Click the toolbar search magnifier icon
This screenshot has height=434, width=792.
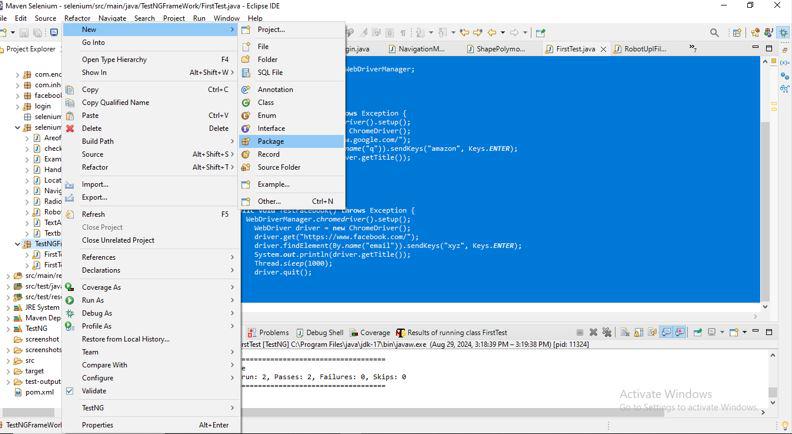pos(714,32)
